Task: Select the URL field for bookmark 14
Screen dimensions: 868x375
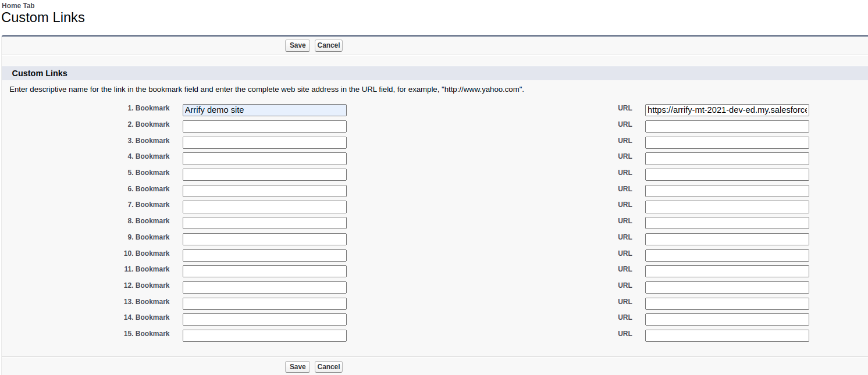Action: pyautogui.click(x=727, y=319)
